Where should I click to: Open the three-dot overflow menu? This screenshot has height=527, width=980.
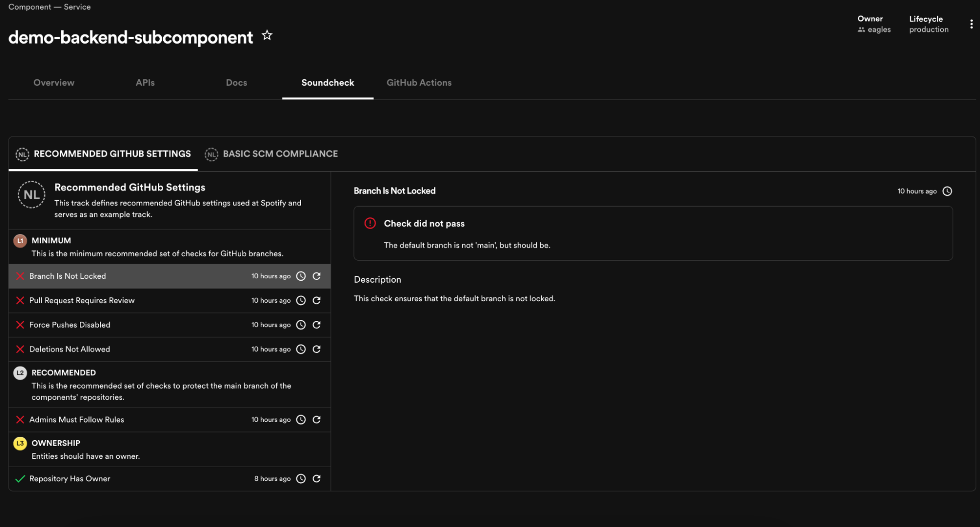[x=971, y=24]
